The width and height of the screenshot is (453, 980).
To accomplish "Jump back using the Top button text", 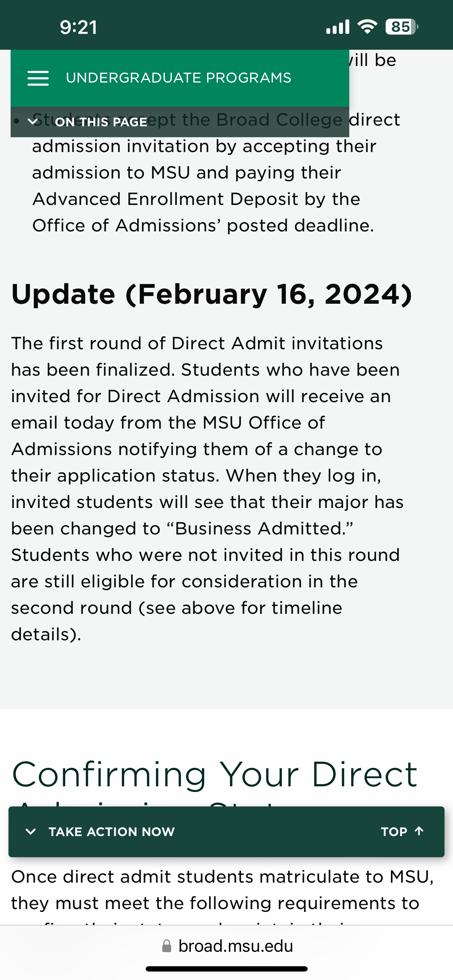I will point(394,831).
